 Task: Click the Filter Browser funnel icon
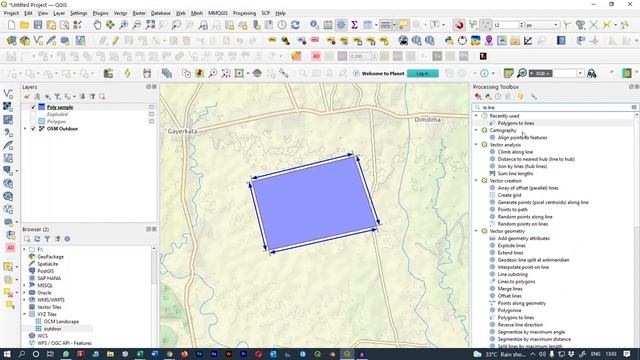tap(47, 239)
